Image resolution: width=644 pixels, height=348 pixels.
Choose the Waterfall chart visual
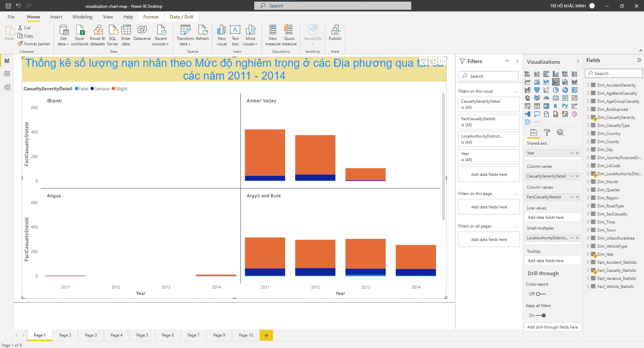coord(528,90)
